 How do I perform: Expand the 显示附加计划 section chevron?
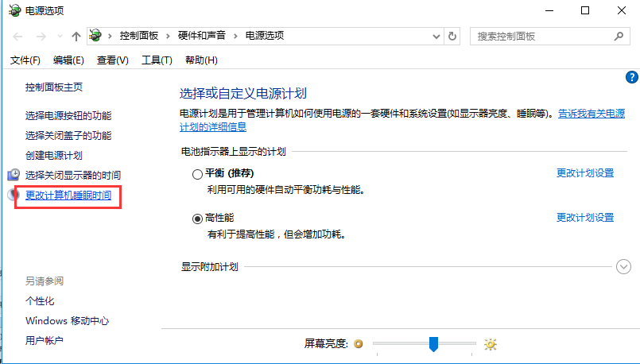[624, 267]
